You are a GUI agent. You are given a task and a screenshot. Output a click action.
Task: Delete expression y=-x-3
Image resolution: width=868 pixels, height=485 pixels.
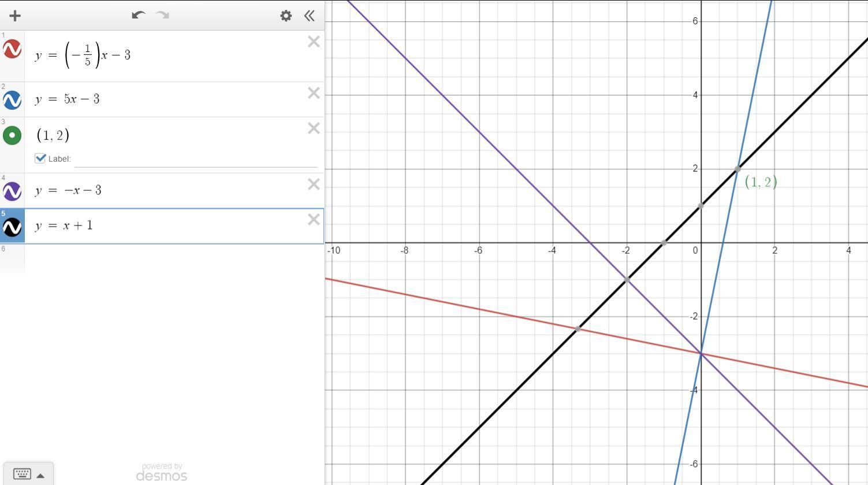pyautogui.click(x=314, y=184)
